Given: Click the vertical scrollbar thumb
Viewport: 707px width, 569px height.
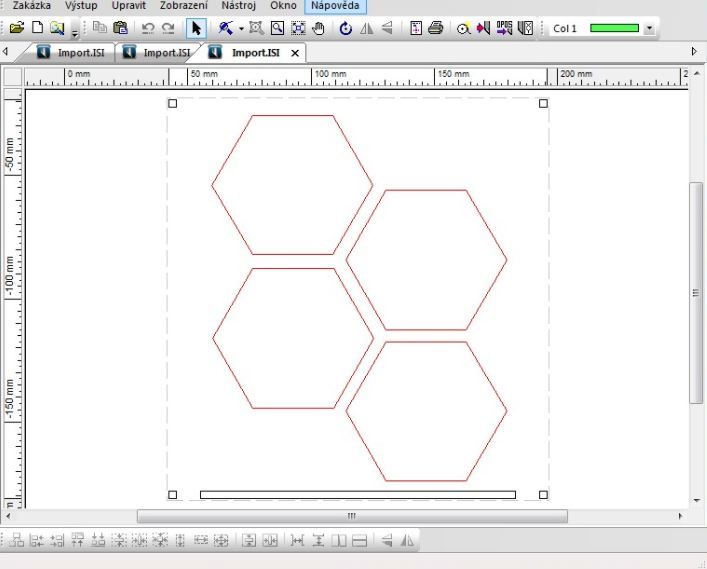Looking at the screenshot, I should tap(697, 293).
